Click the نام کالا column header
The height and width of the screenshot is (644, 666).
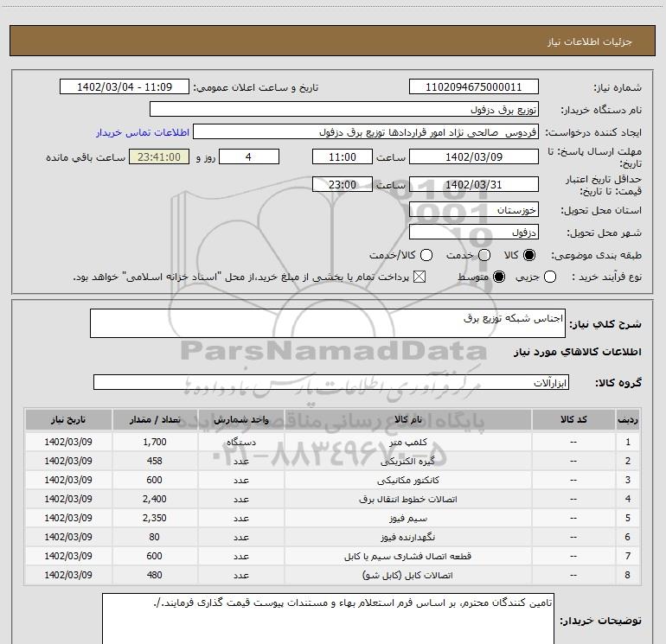coord(407,420)
